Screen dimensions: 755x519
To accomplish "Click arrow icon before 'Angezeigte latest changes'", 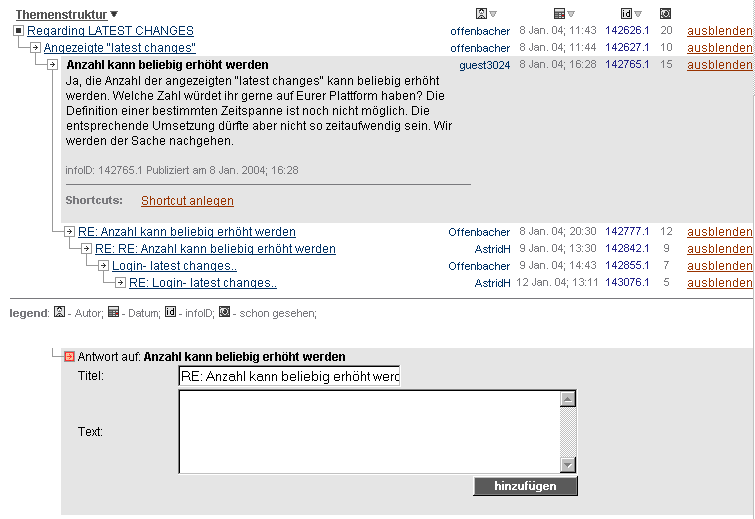I will pos(35,48).
